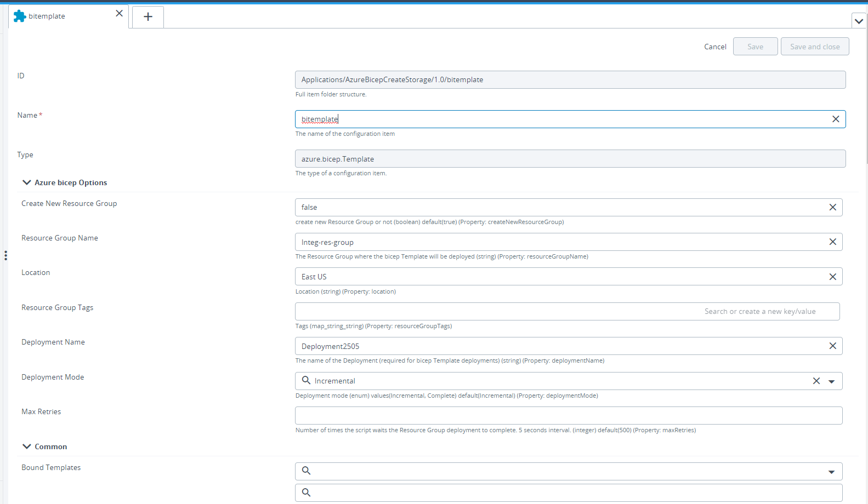The width and height of the screenshot is (868, 504).
Task: Clear the Deployment Name field value
Action: click(832, 346)
